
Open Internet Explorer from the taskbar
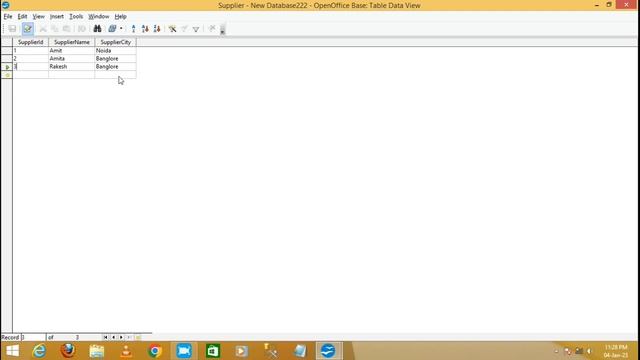coord(39,351)
